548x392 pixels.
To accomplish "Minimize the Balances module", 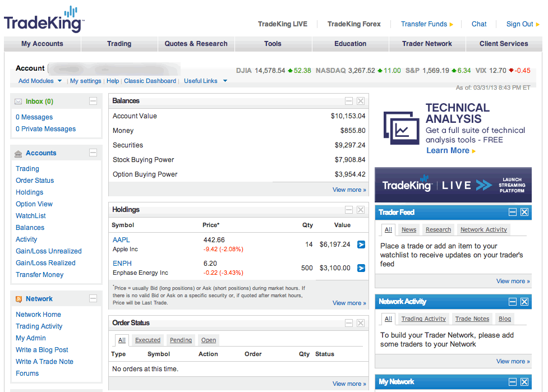I will tap(349, 101).
